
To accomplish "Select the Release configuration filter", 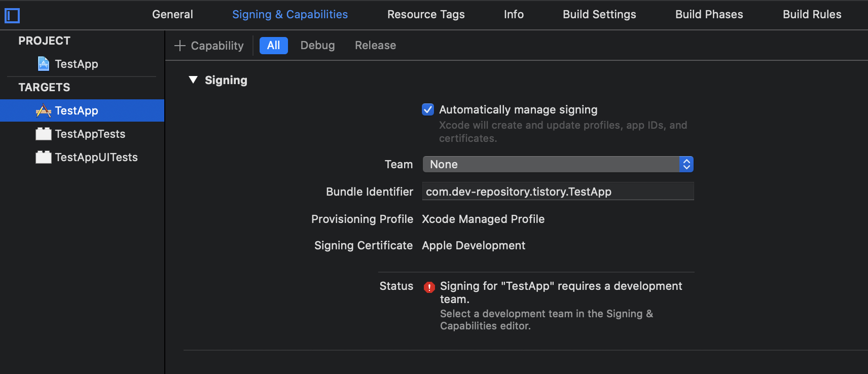I will [x=375, y=46].
